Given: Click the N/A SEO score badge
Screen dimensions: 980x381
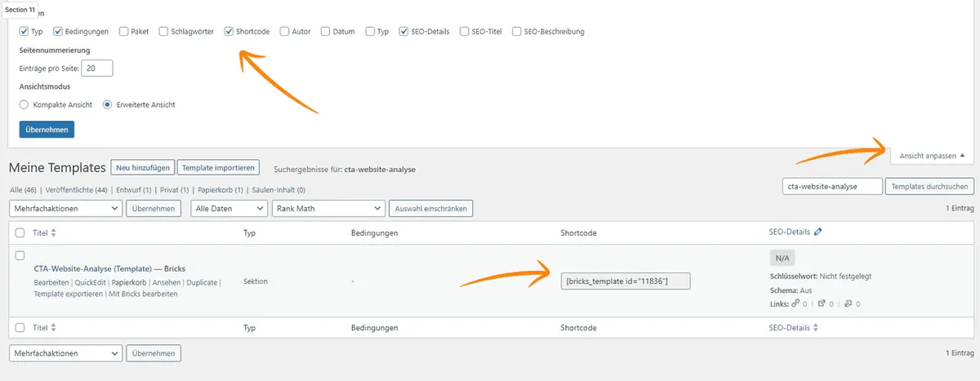Looking at the screenshot, I should 782,258.
